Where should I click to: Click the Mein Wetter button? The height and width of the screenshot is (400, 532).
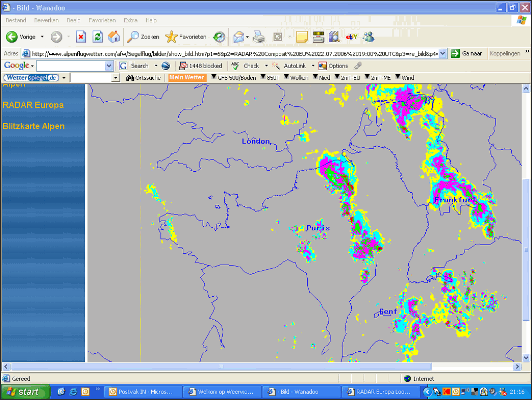(x=187, y=78)
